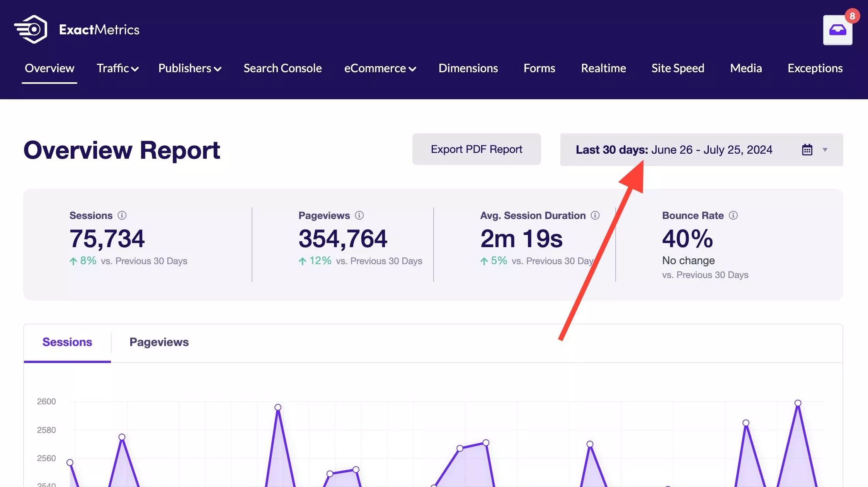Expand the Publishers menu chevron
Screen dimensions: 868x487
click(x=218, y=69)
